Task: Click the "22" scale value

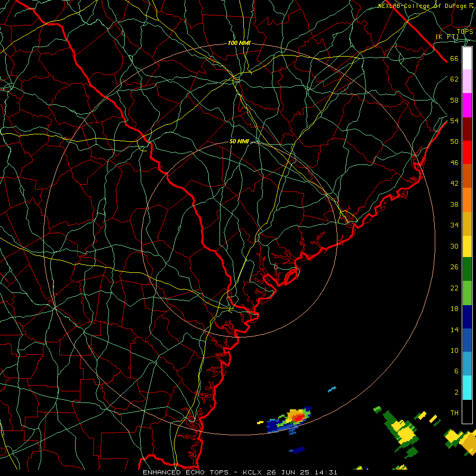Action: 454,288
